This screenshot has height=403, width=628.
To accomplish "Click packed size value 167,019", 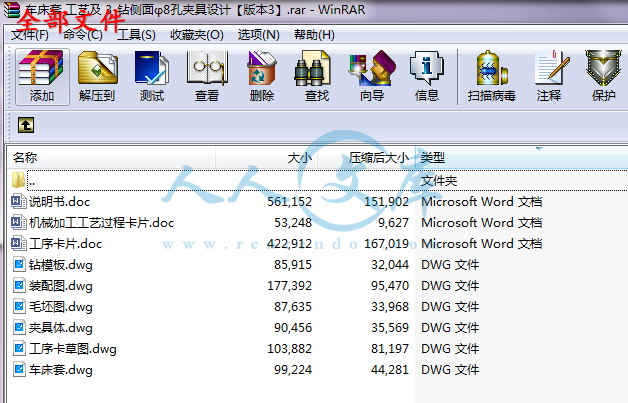I will pos(386,244).
